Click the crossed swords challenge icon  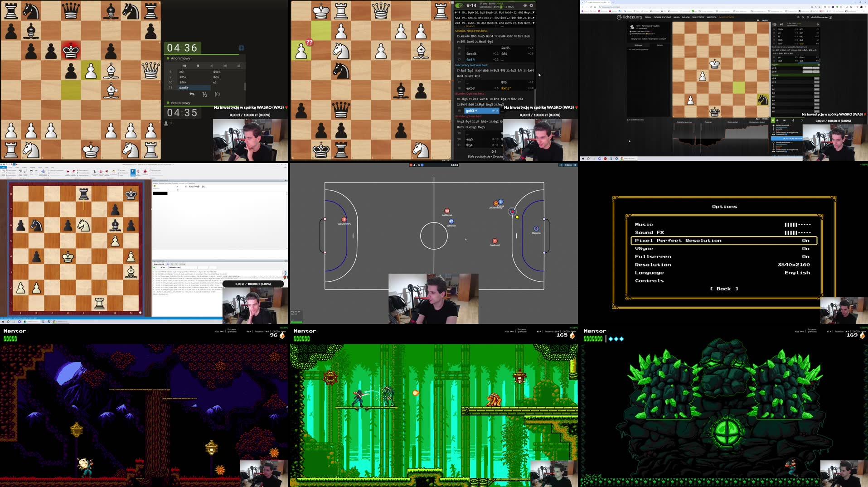[803, 17]
